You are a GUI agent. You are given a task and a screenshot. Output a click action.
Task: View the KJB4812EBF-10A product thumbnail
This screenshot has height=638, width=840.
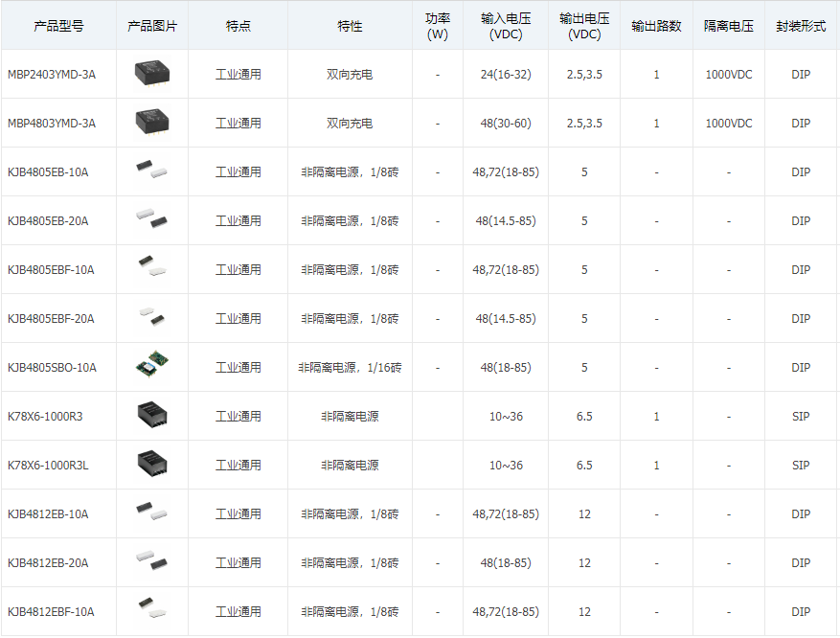tap(152, 608)
